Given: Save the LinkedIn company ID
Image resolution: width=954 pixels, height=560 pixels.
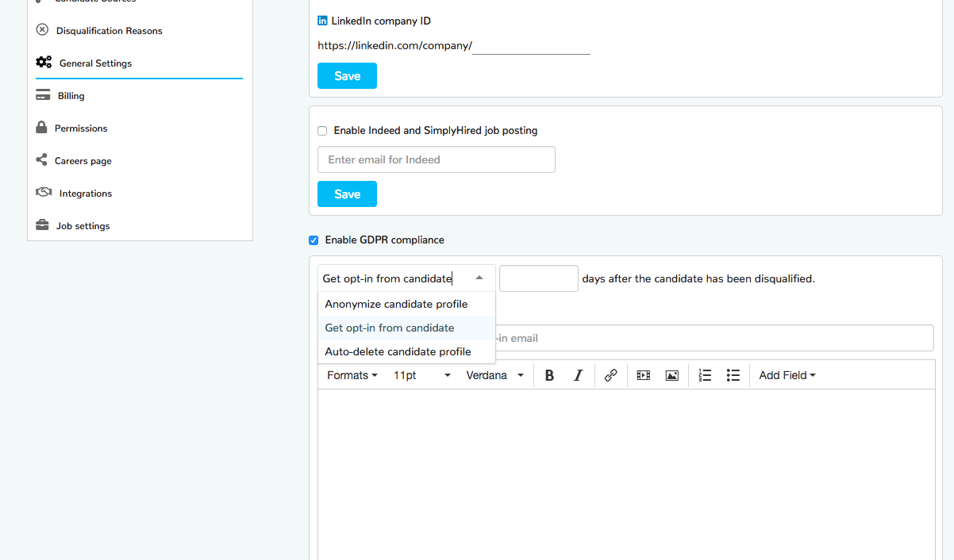Looking at the screenshot, I should tap(347, 76).
